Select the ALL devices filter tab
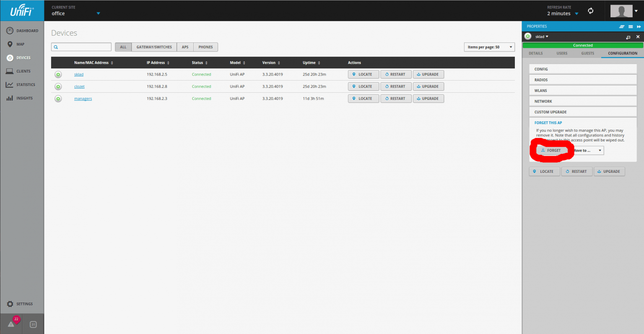 pyautogui.click(x=123, y=47)
